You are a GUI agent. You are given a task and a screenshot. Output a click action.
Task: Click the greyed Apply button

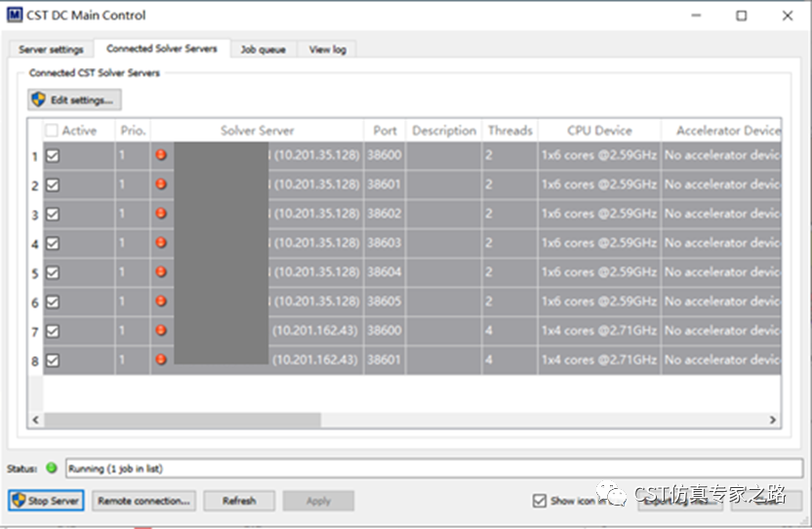click(x=318, y=501)
